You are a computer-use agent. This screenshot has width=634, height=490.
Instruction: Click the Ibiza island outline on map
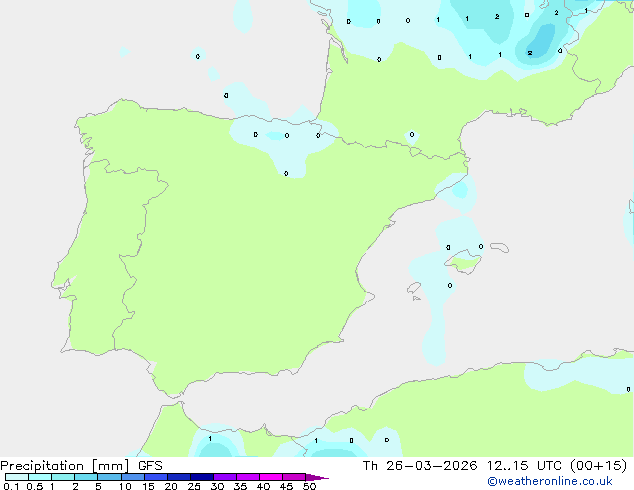click(x=414, y=288)
